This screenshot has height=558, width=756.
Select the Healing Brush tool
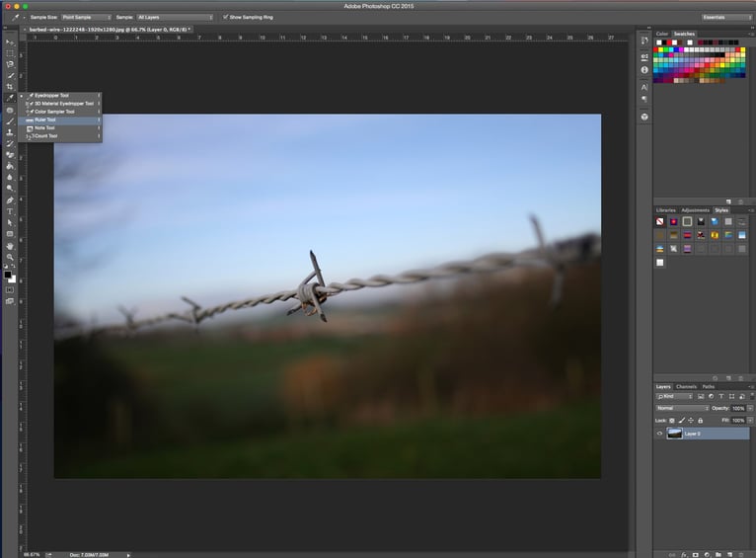pyautogui.click(x=10, y=111)
